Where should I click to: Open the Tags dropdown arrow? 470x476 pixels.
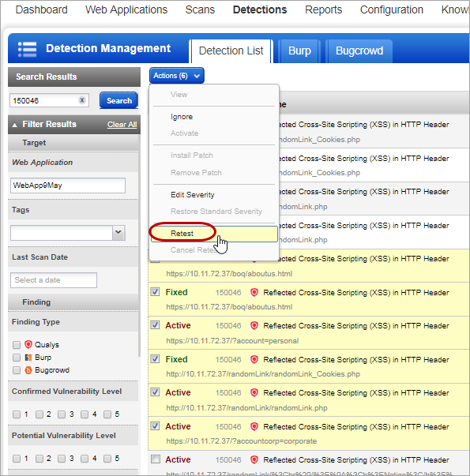tap(118, 233)
